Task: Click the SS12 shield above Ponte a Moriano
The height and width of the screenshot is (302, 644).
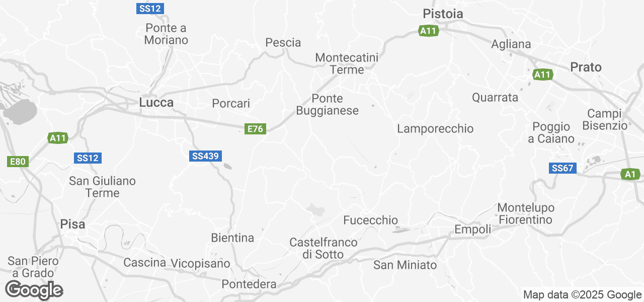Action: coord(150,9)
